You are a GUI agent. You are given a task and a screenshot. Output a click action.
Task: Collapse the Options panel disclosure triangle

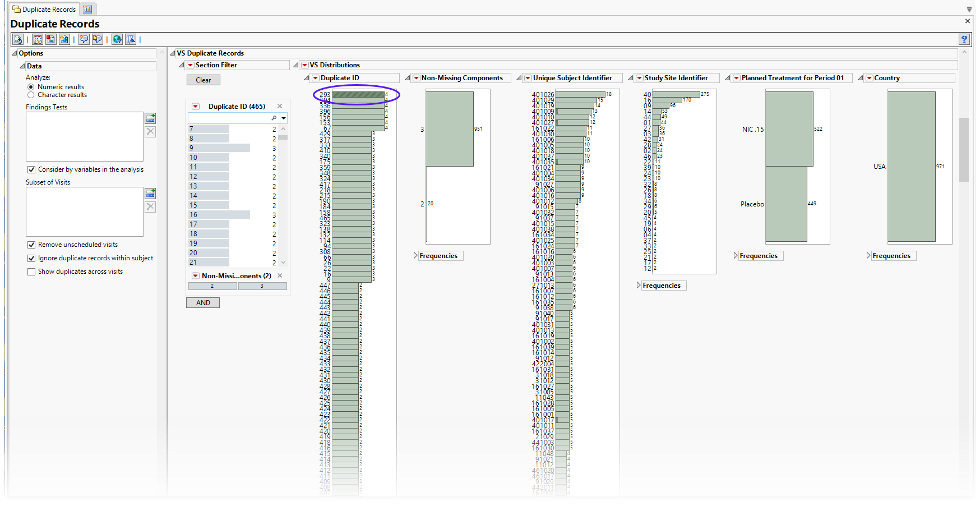(15, 53)
